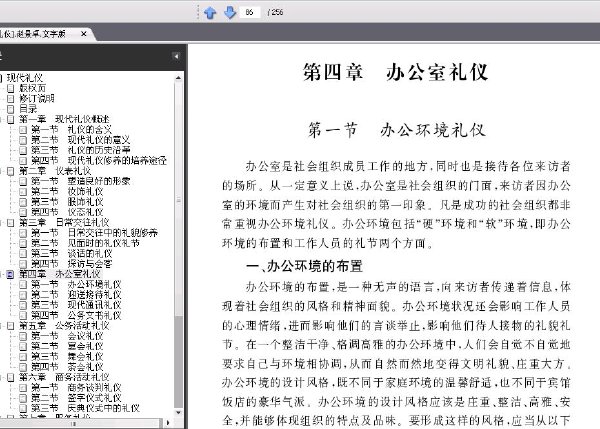The image size is (600, 429).
Task: Open 第二节 迎送接待礼仪 bookmark
Action: pyautogui.click(x=76, y=295)
